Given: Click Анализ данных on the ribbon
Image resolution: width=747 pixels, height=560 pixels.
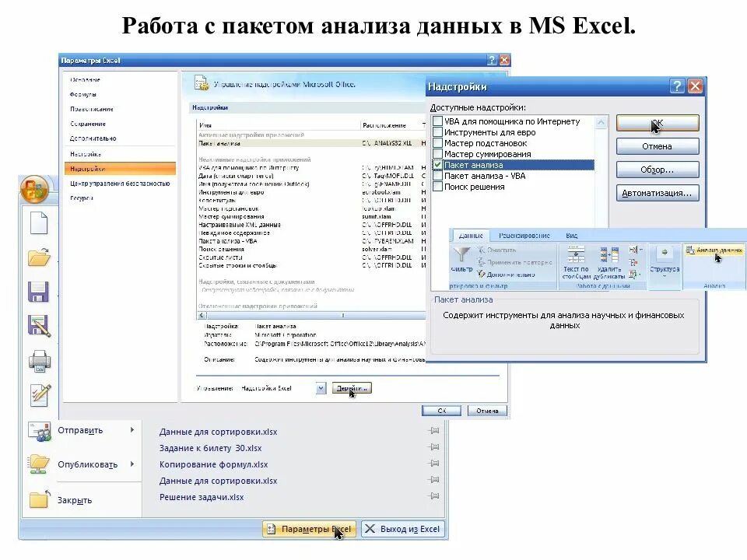Looking at the screenshot, I should (x=714, y=250).
